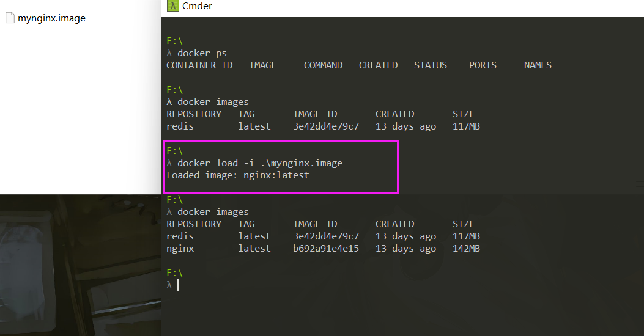644x336 pixels.
Task: Click the PORTS column header
Action: (x=483, y=65)
